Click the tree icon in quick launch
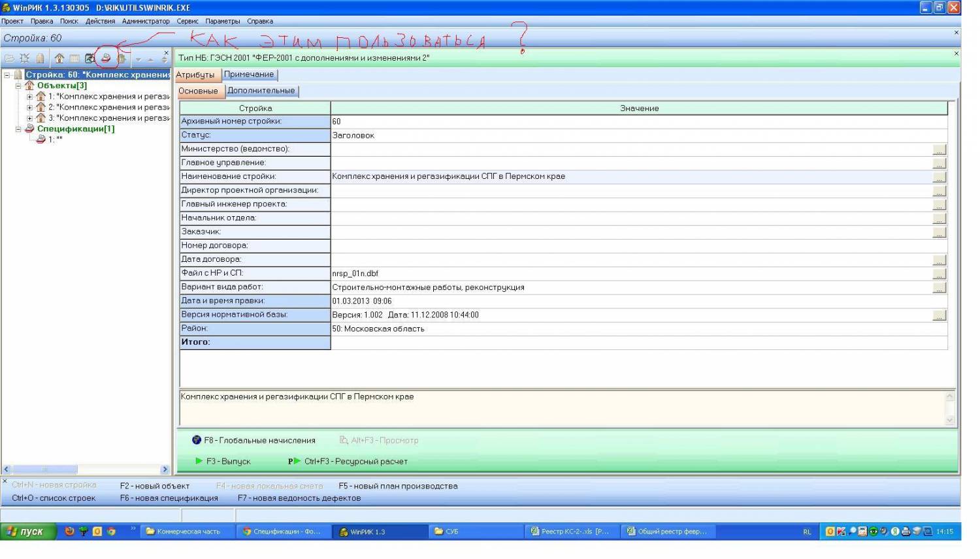Viewport: 980px width, 559px height. (x=83, y=531)
